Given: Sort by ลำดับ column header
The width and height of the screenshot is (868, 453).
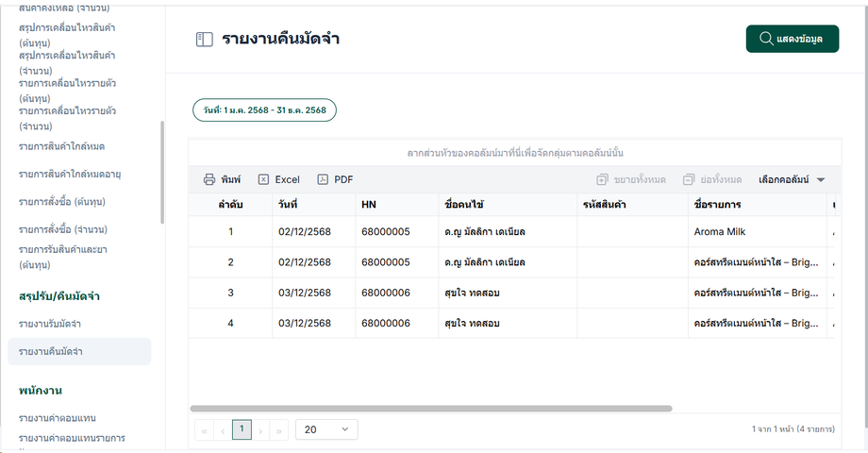Looking at the screenshot, I should coord(230,205).
